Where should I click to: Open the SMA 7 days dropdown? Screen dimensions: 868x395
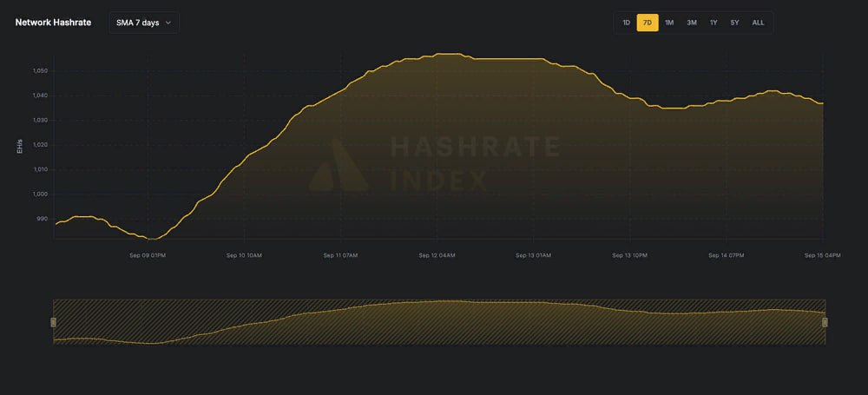tap(144, 23)
